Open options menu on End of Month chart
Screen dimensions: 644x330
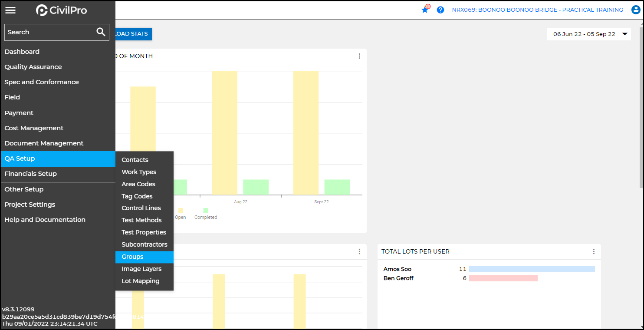(x=359, y=56)
